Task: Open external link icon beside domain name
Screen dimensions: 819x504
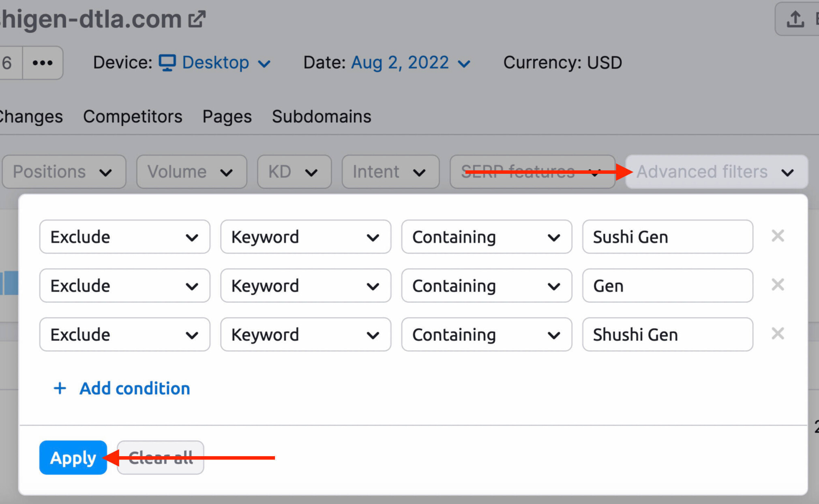Action: coord(197,19)
